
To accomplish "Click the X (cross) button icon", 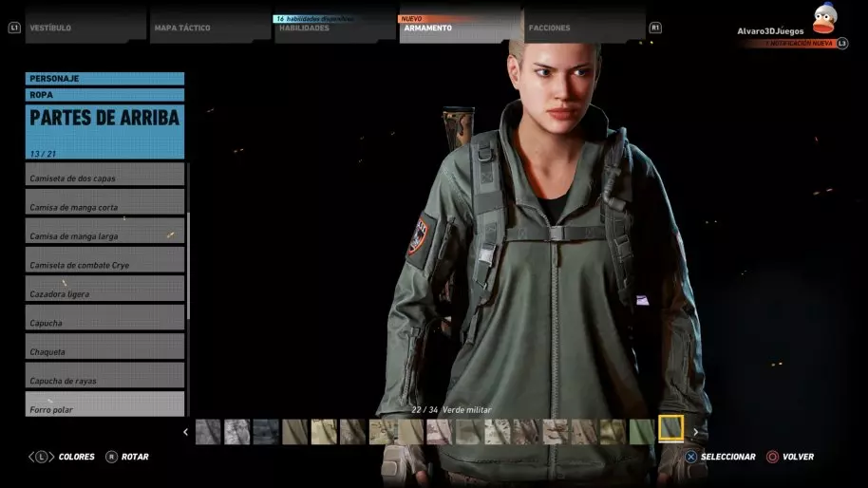I will tap(690, 457).
